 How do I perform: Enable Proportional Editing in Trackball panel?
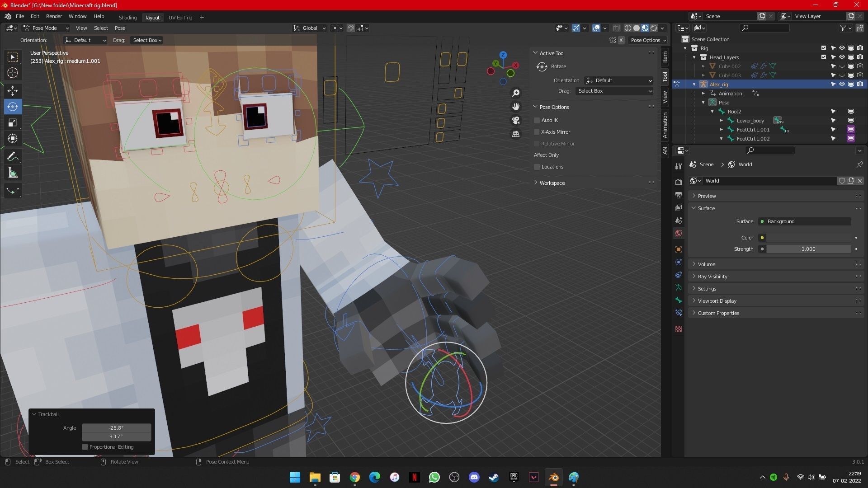pos(85,447)
